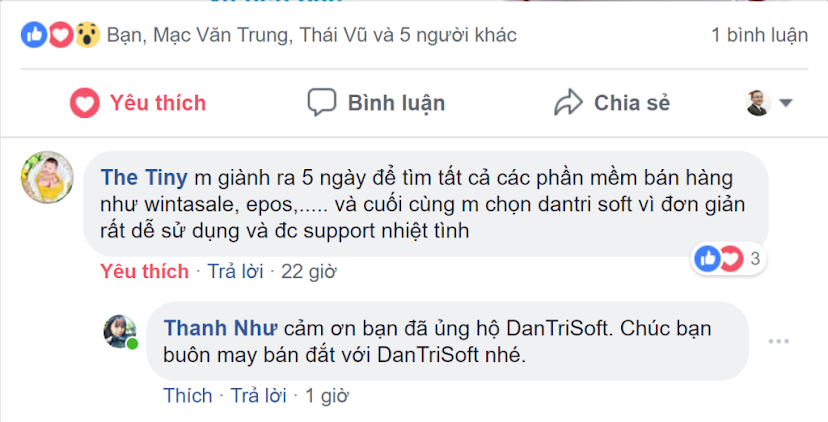Expand the 1 bình luận comments count
828x422 pixels.
coord(759,35)
